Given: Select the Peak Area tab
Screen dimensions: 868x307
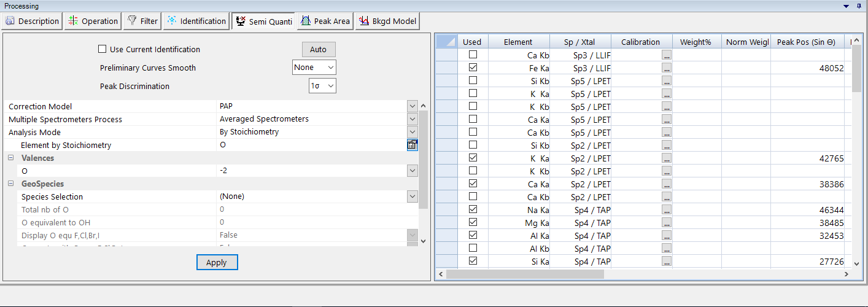Looking at the screenshot, I should point(325,21).
